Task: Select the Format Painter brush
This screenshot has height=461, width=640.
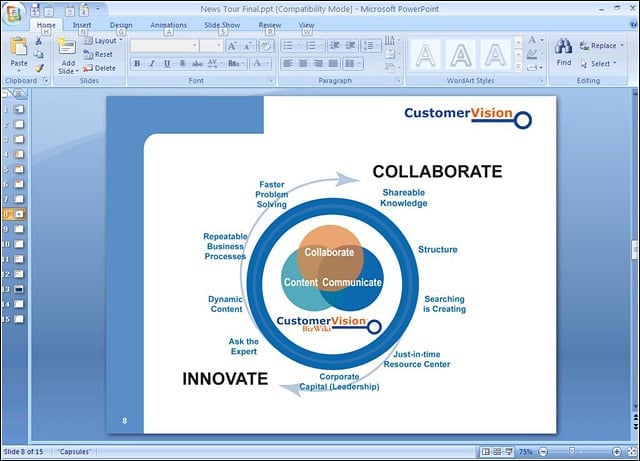Action: (39, 68)
